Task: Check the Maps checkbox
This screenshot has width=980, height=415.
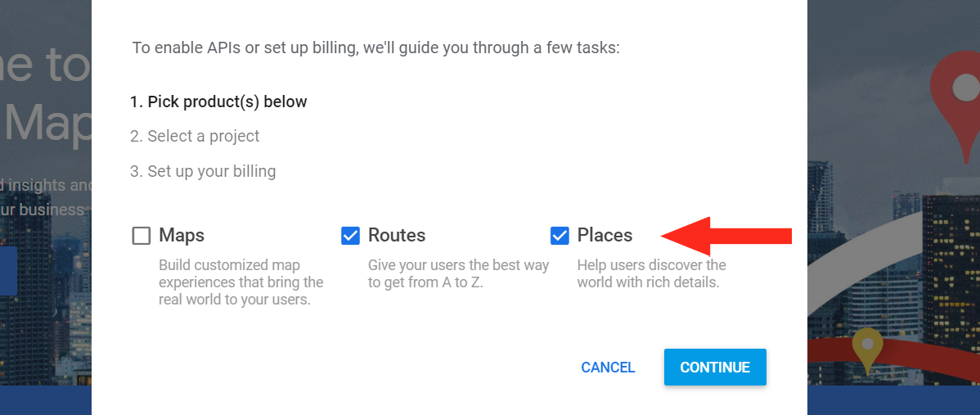Action: 142,236
